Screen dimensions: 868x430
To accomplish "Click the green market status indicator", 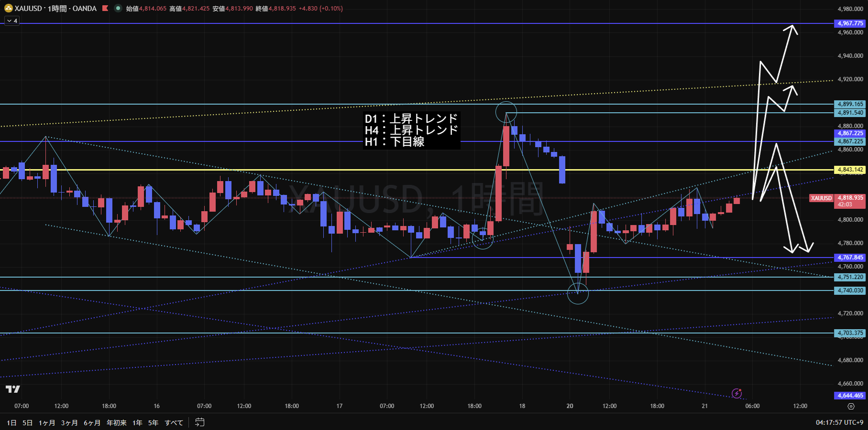I will [x=118, y=8].
